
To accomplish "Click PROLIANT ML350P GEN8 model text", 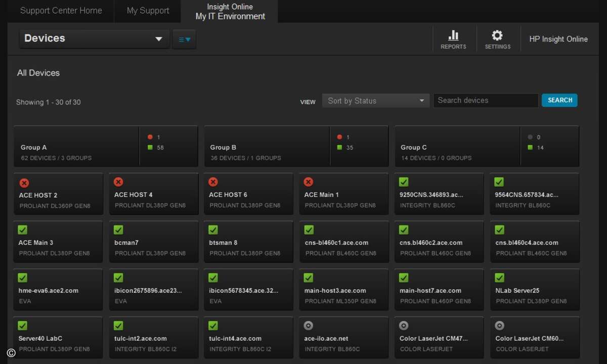I will click(x=341, y=301).
